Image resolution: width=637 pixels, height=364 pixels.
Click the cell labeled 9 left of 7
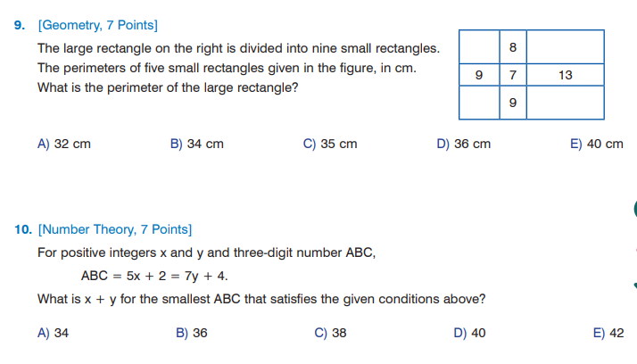(479, 75)
